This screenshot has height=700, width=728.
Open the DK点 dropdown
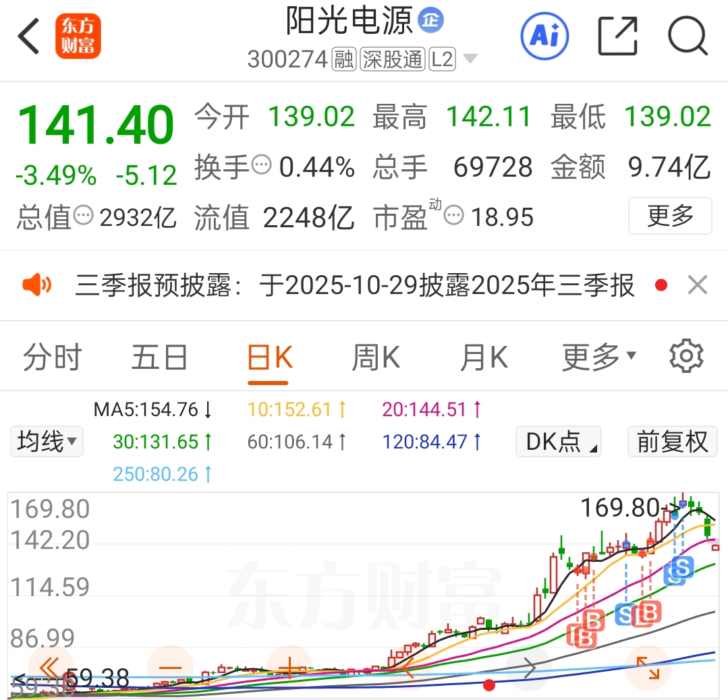[559, 442]
